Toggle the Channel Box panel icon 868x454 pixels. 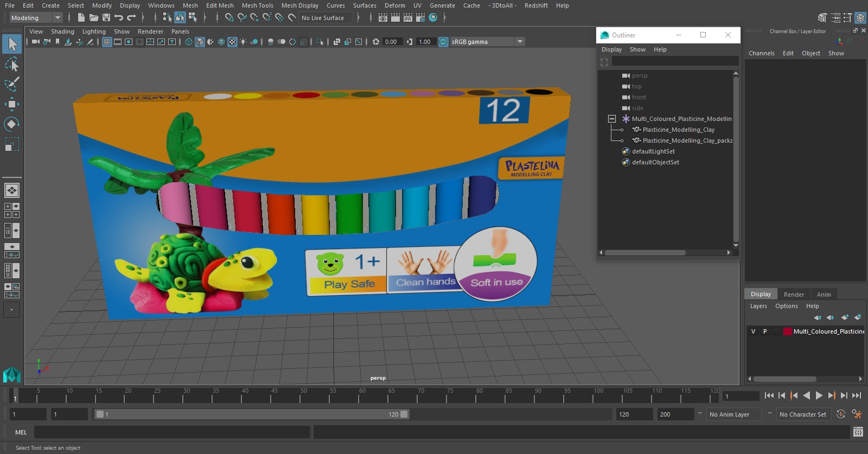[x=860, y=18]
